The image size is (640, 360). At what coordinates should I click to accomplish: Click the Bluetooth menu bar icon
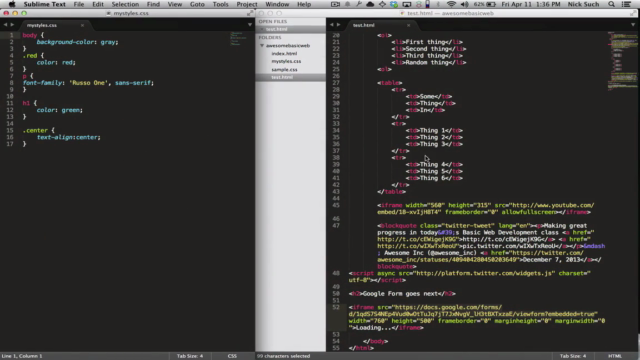pyautogui.click(x=438, y=4)
